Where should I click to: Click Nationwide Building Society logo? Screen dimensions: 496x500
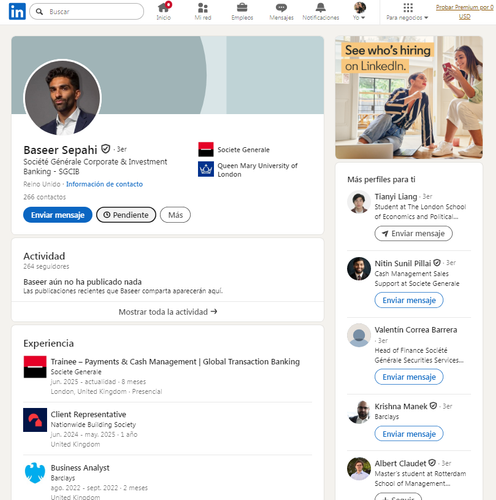pos(35,420)
